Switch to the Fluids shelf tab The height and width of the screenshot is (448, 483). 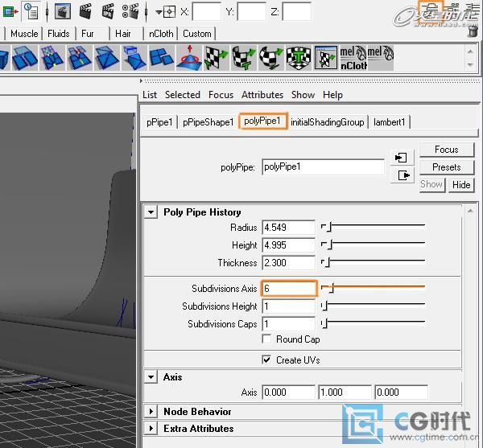59,34
